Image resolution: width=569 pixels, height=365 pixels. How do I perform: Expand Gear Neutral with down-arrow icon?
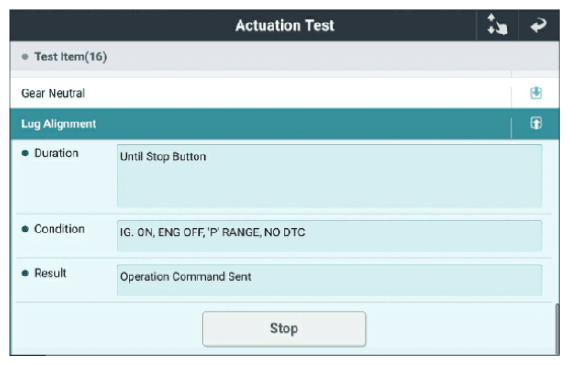point(536,93)
